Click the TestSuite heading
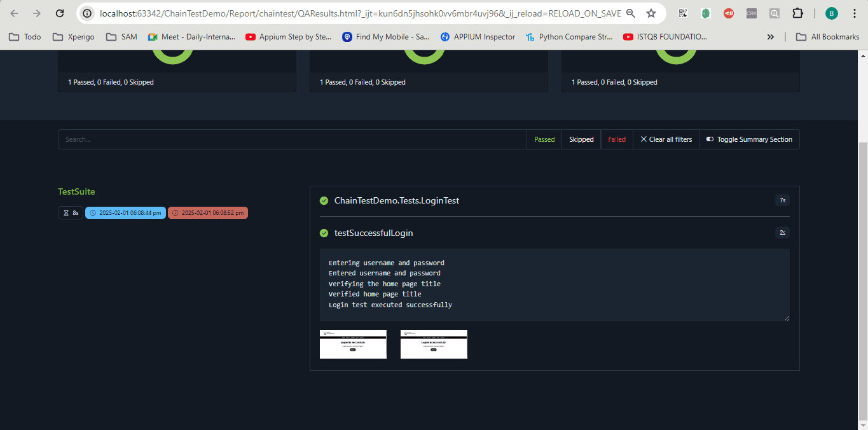Screen dimensions: 868x430 tap(76, 191)
